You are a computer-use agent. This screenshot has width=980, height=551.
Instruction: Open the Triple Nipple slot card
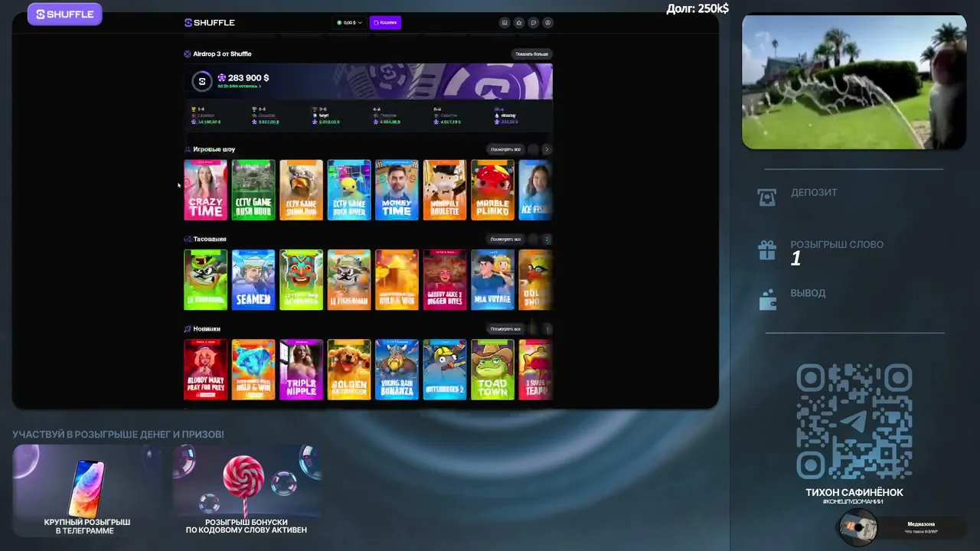(x=301, y=370)
